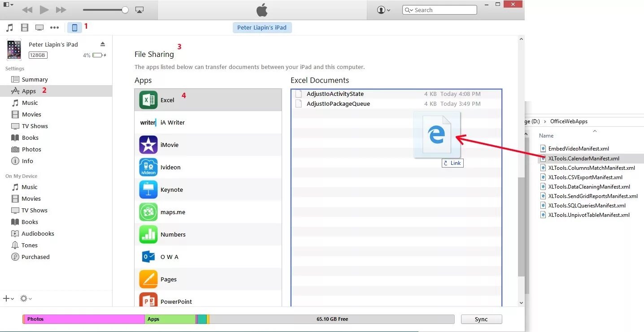Open the add plus dropdown

coord(9,298)
